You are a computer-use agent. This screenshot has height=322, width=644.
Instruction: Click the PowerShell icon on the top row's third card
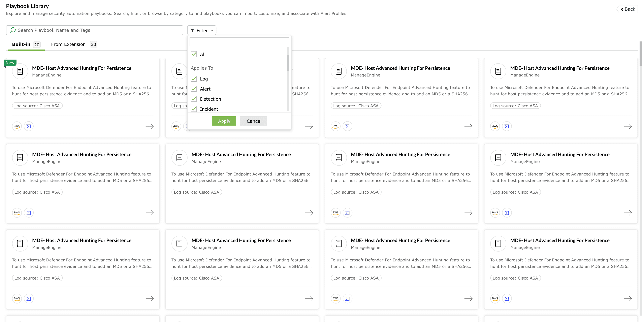pyautogui.click(x=347, y=126)
